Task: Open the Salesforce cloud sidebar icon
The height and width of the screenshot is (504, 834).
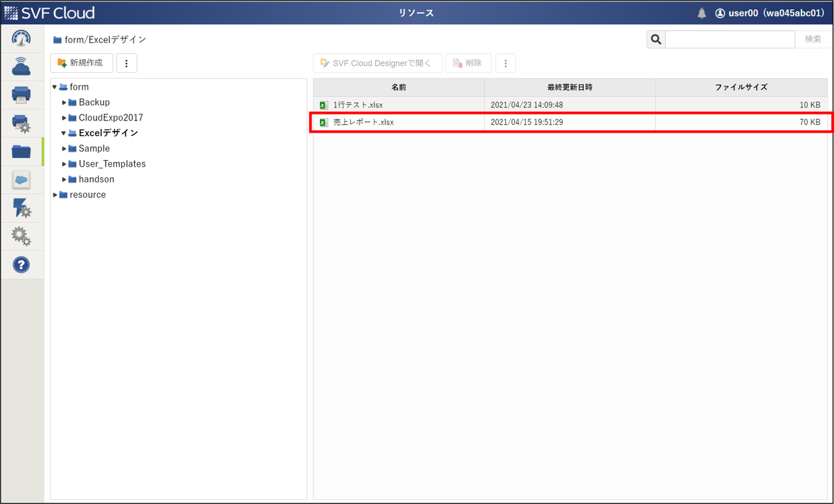Action: coord(22,180)
